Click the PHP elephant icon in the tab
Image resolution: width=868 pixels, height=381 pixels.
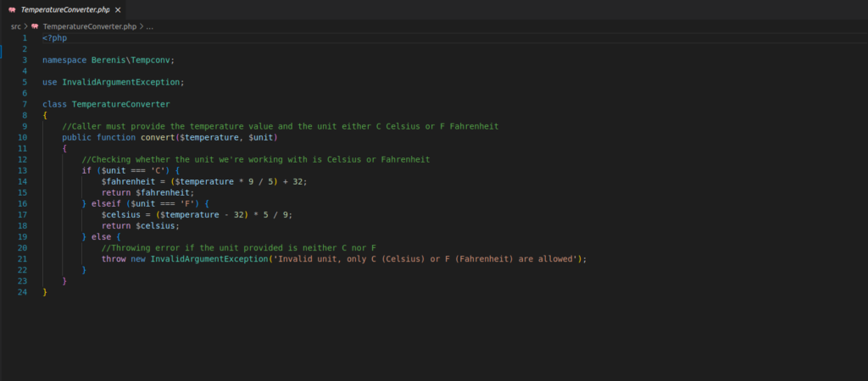point(12,10)
